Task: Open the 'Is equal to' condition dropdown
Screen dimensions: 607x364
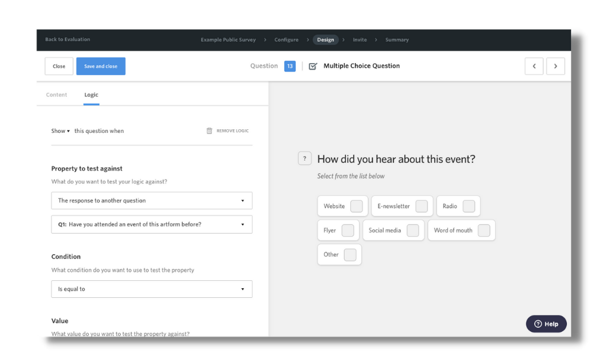Action: click(152, 289)
